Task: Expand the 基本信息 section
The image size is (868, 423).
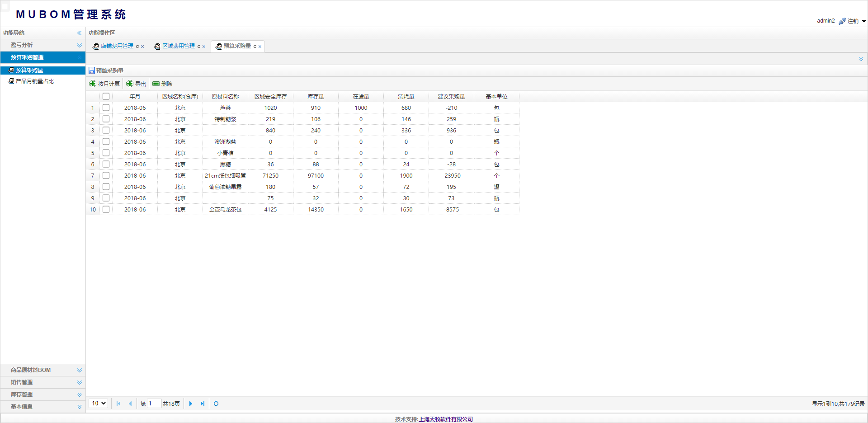Action: tap(43, 407)
